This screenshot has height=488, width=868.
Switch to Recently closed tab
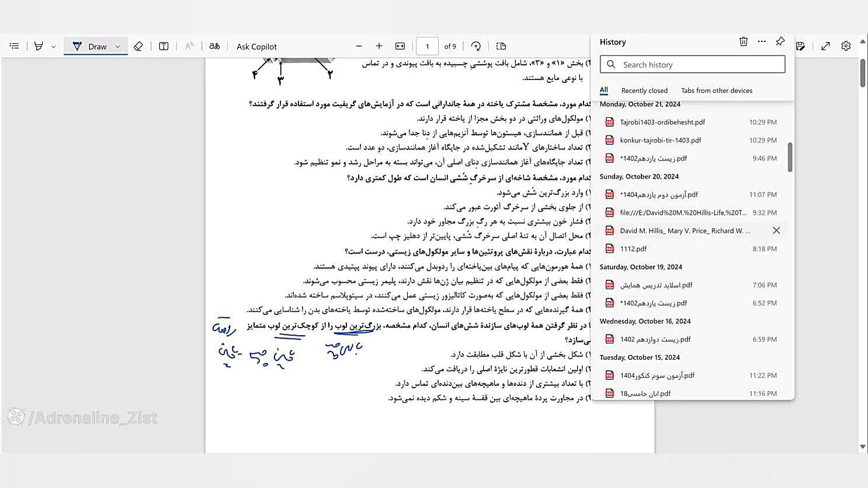pos(644,90)
